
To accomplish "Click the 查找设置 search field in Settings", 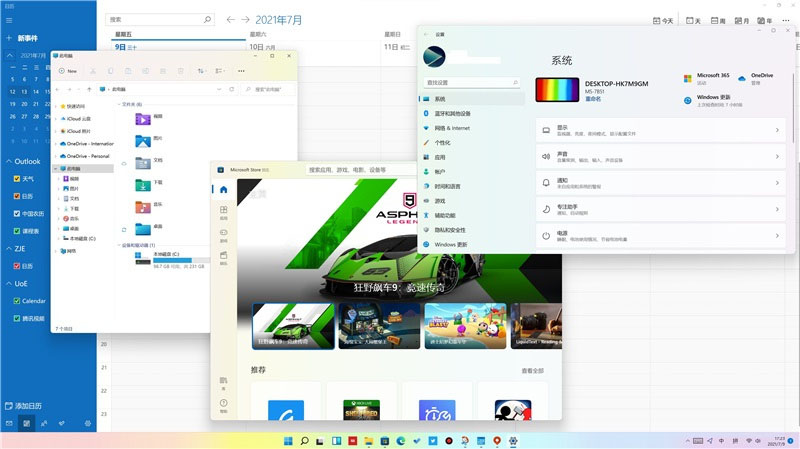I will (x=470, y=82).
